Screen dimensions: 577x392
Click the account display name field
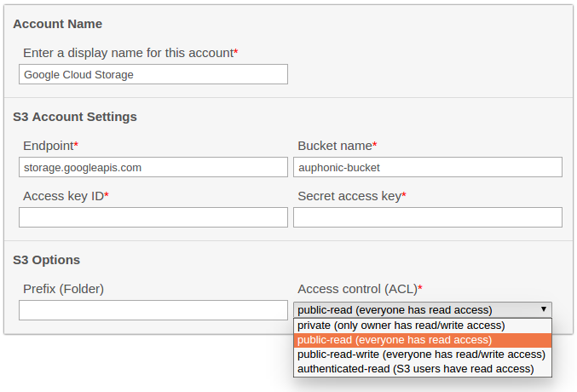(x=153, y=74)
